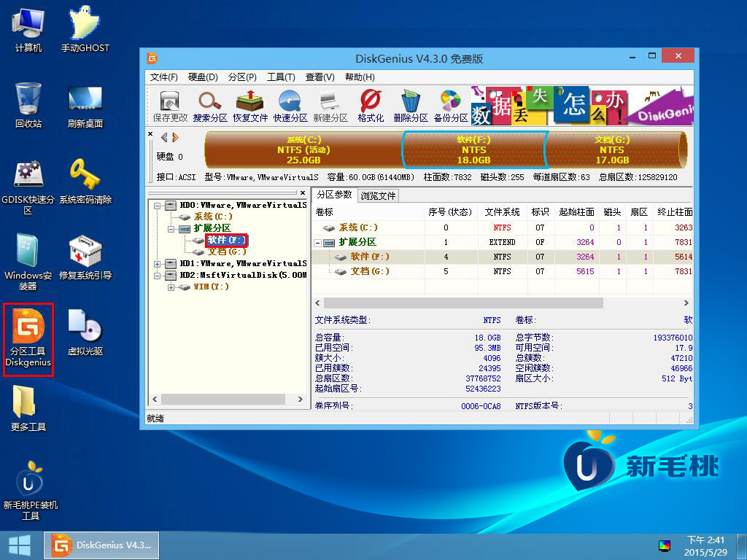Switch to the 分区参数 tab

(334, 195)
